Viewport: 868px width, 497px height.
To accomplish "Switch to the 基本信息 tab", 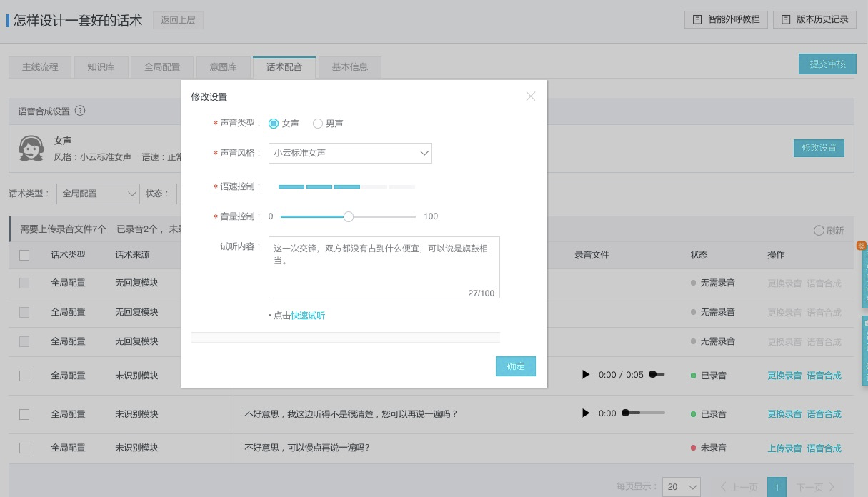I will [349, 67].
